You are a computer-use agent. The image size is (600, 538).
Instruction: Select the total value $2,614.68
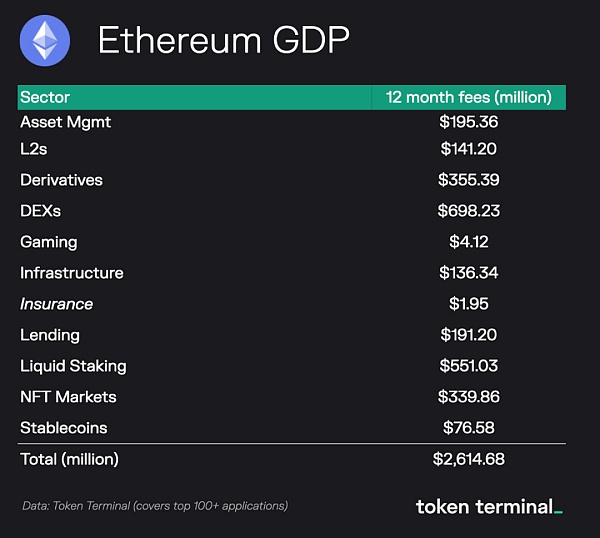click(469, 459)
